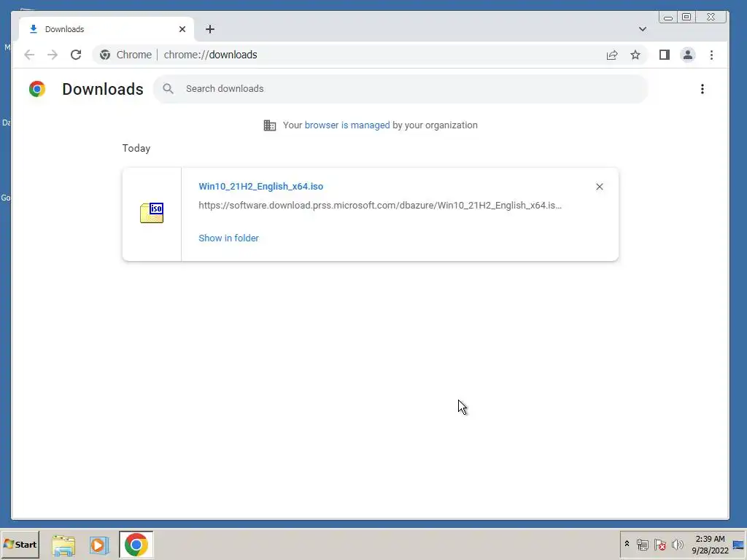Open the profile avatar menu
This screenshot has width=747, height=560.
tap(687, 55)
